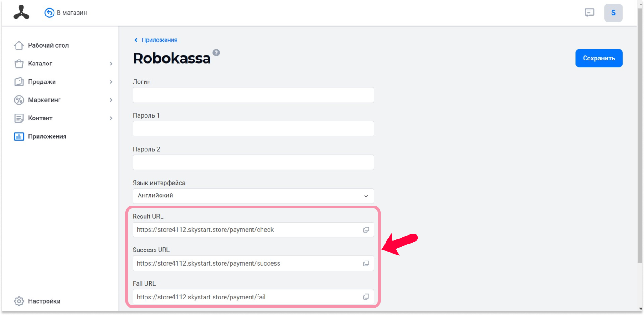The height and width of the screenshot is (315, 644).
Task: Click the Fail URL text field
Action: click(253, 297)
